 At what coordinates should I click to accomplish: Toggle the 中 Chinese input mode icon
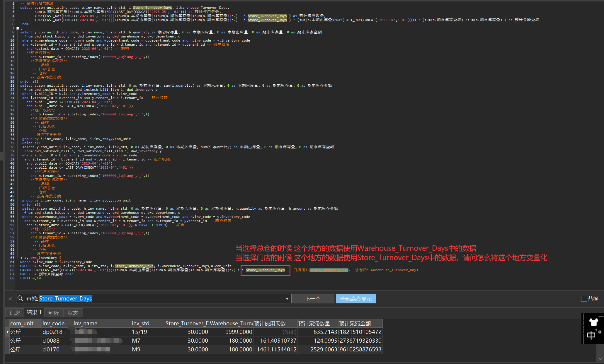click(591, 335)
